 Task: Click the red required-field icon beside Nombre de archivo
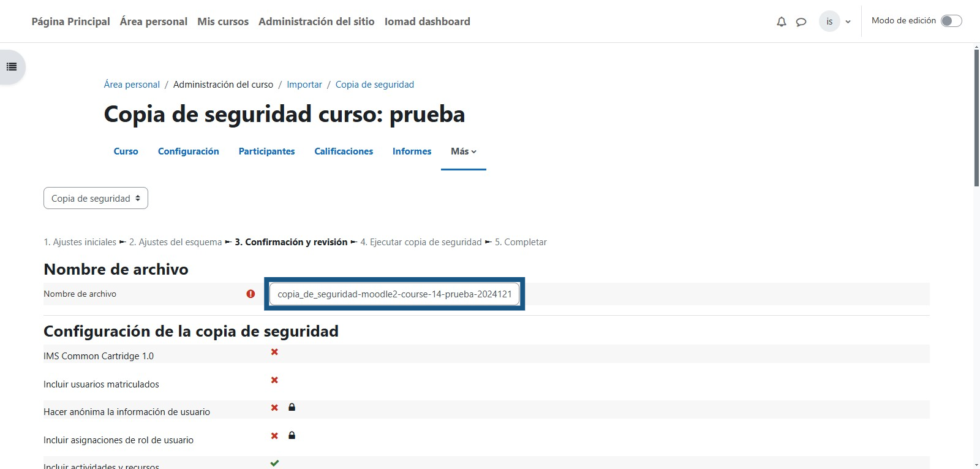(251, 294)
